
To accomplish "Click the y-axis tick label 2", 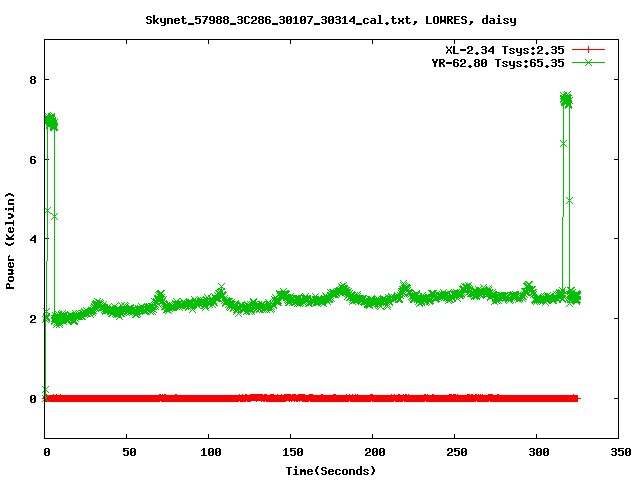I will click(33, 319).
